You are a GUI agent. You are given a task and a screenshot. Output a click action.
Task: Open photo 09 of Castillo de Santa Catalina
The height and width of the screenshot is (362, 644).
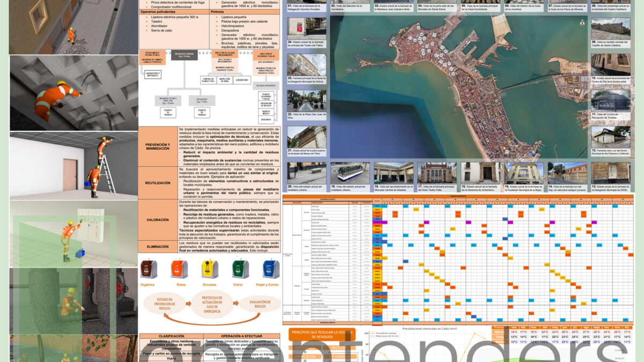coord(611,28)
